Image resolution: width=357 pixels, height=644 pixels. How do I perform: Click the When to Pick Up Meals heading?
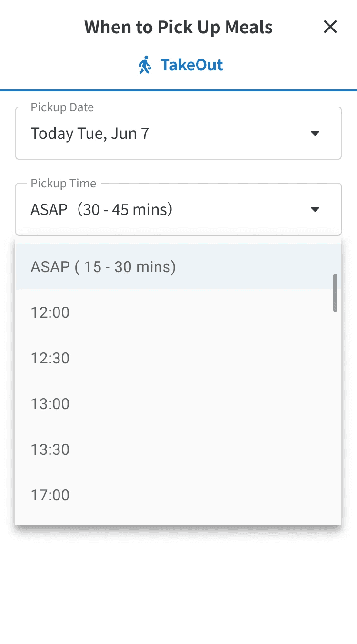(178, 27)
